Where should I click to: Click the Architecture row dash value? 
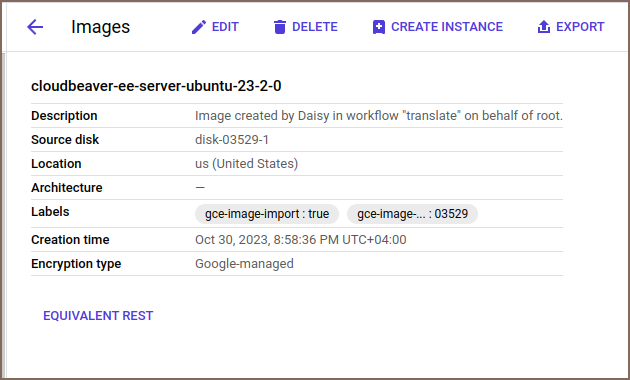[x=200, y=188]
